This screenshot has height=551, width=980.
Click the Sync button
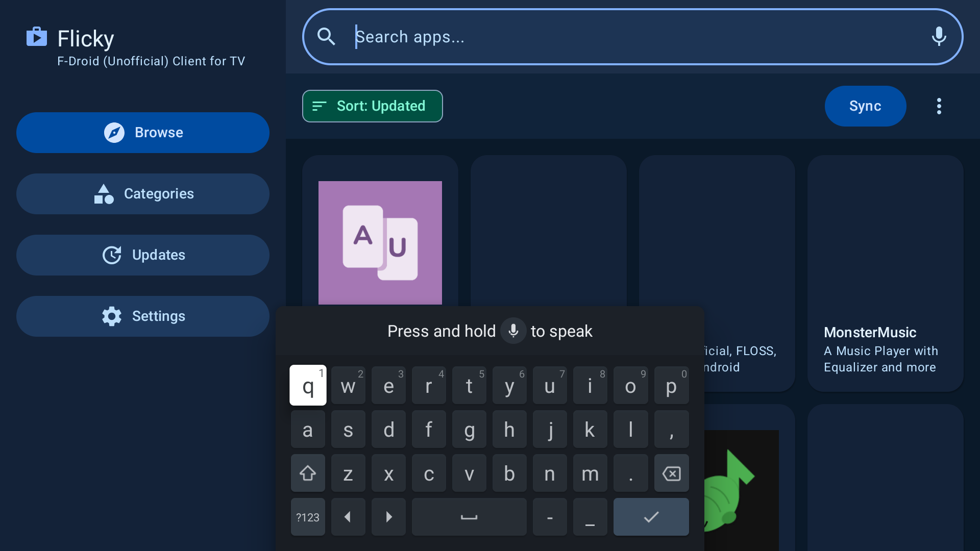pyautogui.click(x=865, y=106)
